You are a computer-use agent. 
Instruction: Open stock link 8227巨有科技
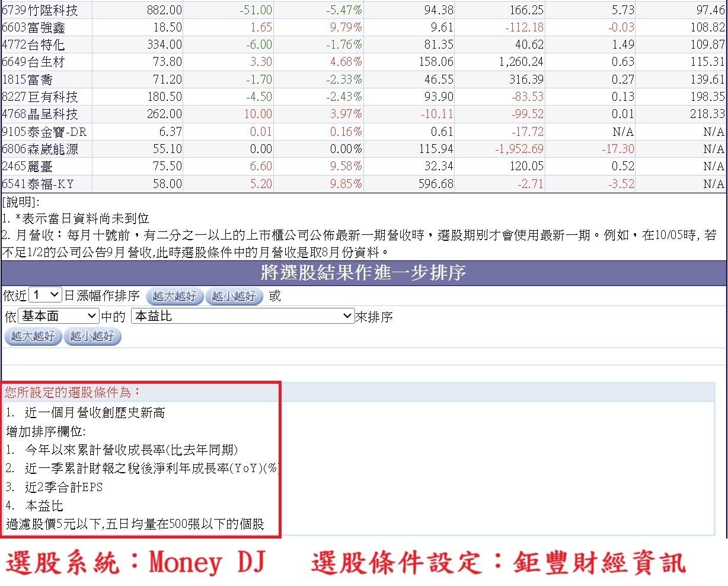coord(40,97)
